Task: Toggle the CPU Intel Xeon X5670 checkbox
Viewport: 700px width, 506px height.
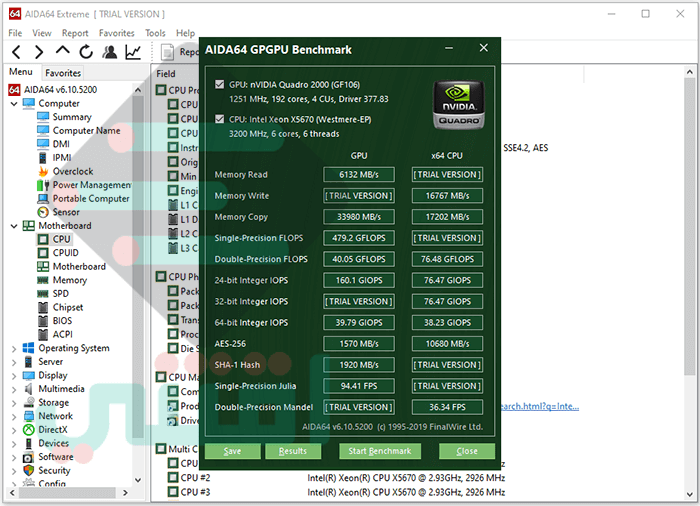Action: [219, 119]
